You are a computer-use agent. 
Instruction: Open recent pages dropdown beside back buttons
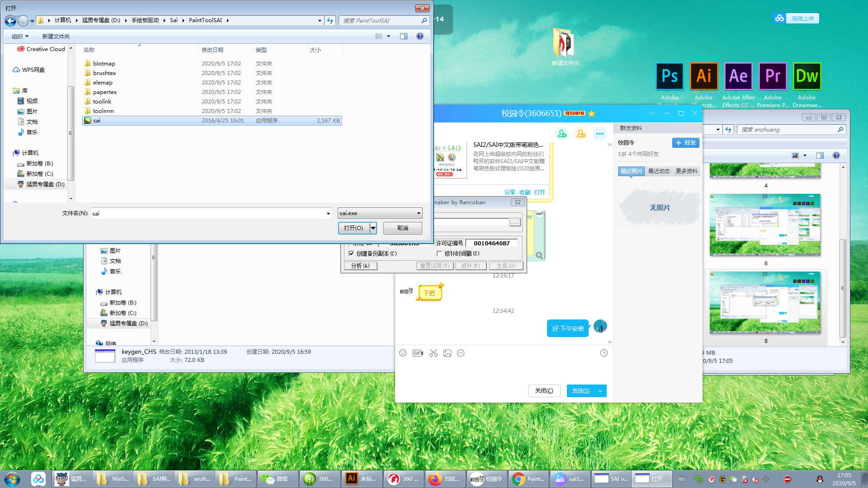(x=33, y=21)
